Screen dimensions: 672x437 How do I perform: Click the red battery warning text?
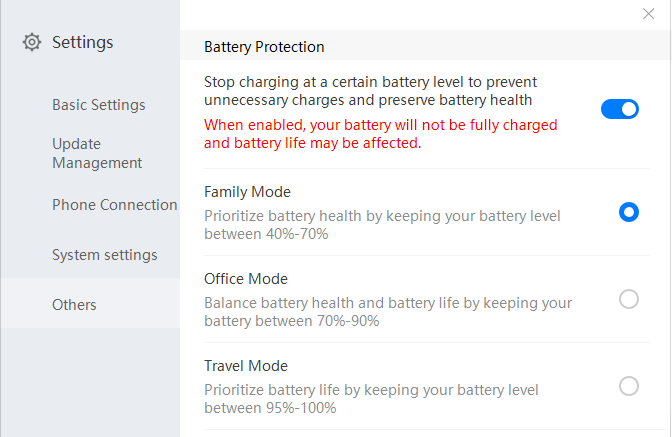[380, 134]
